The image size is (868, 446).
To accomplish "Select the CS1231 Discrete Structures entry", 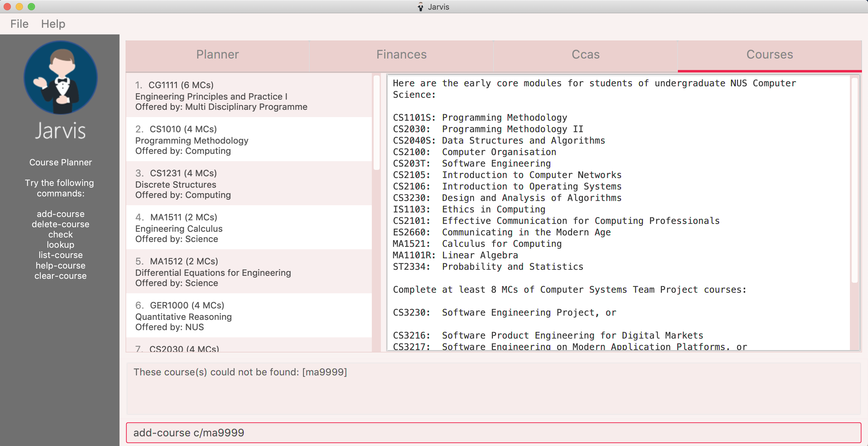I will tap(249, 183).
